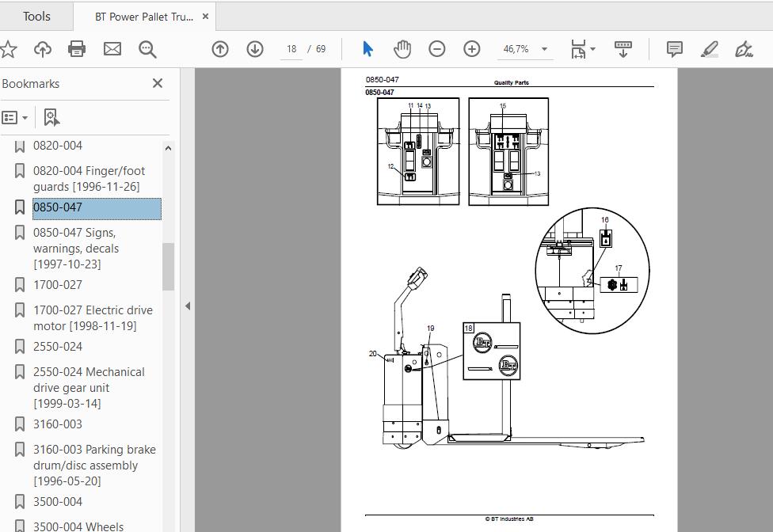Zoom out with minus button

[x=436, y=49]
